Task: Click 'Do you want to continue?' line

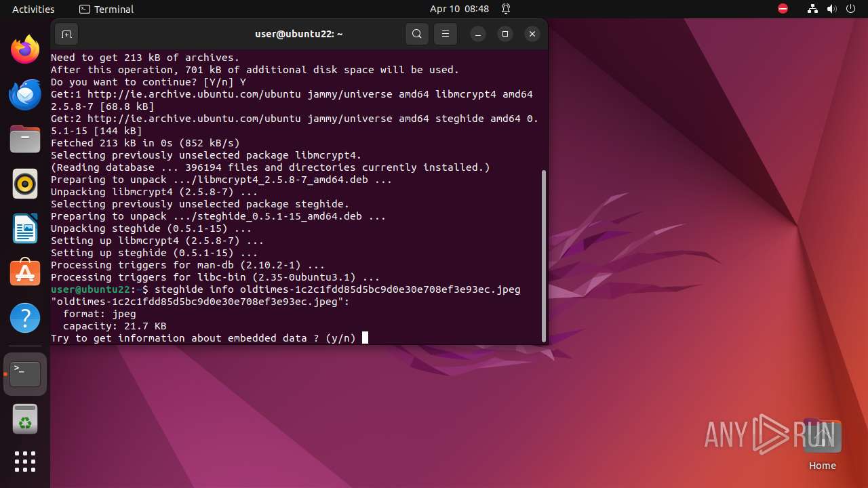Action: click(x=149, y=82)
